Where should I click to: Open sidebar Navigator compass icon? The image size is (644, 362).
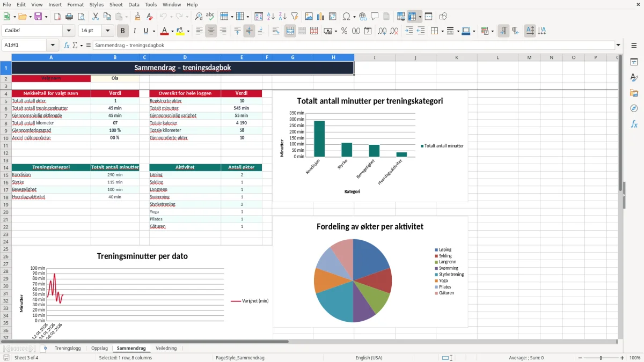(x=634, y=108)
